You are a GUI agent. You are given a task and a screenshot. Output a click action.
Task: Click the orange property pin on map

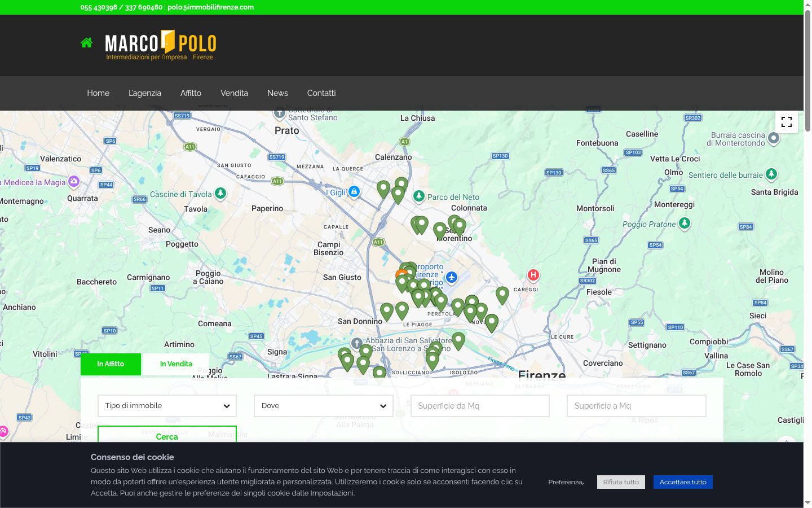point(401,274)
